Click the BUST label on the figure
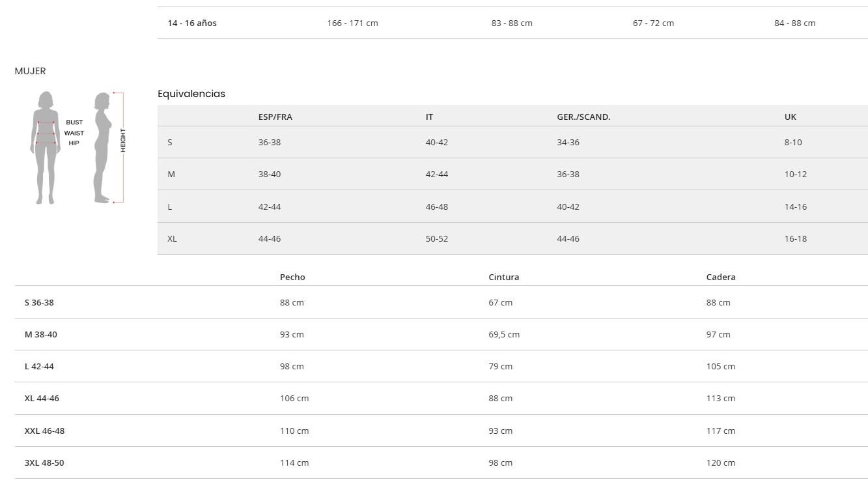This screenshot has height=482, width=868. pos(74,122)
